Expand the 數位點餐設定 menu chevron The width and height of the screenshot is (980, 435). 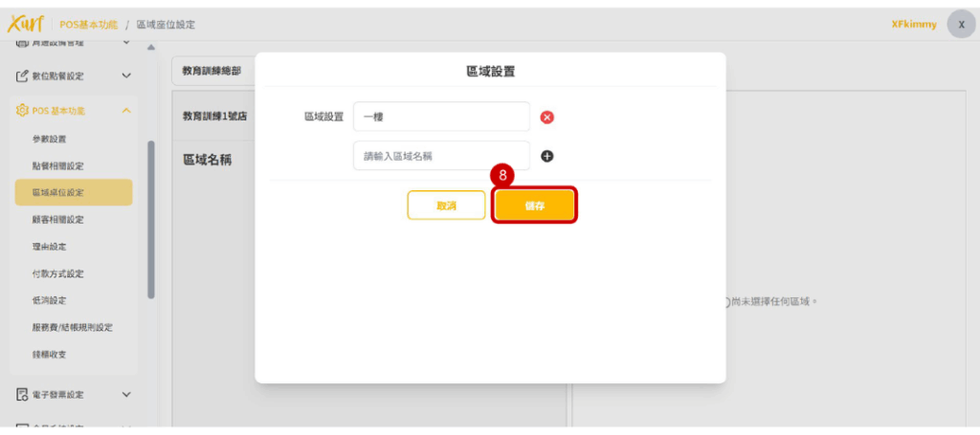point(126,76)
